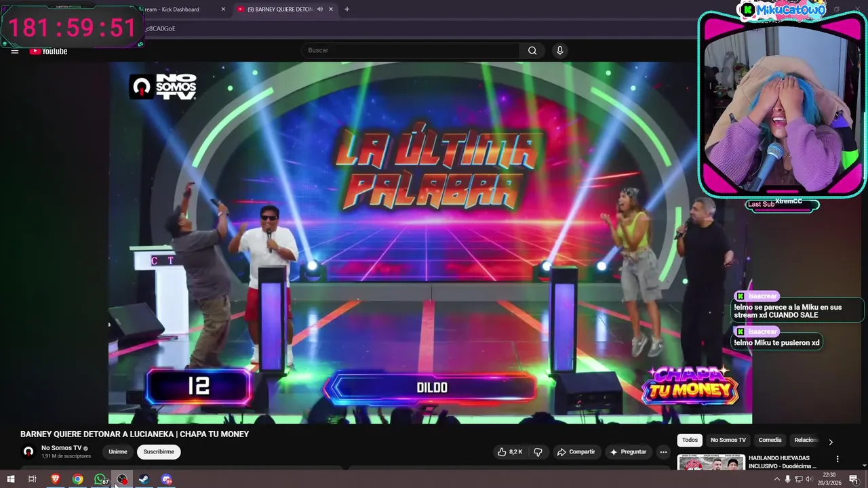Click the Last Sub XtremCC label
The image size is (868, 488).
[781, 204]
